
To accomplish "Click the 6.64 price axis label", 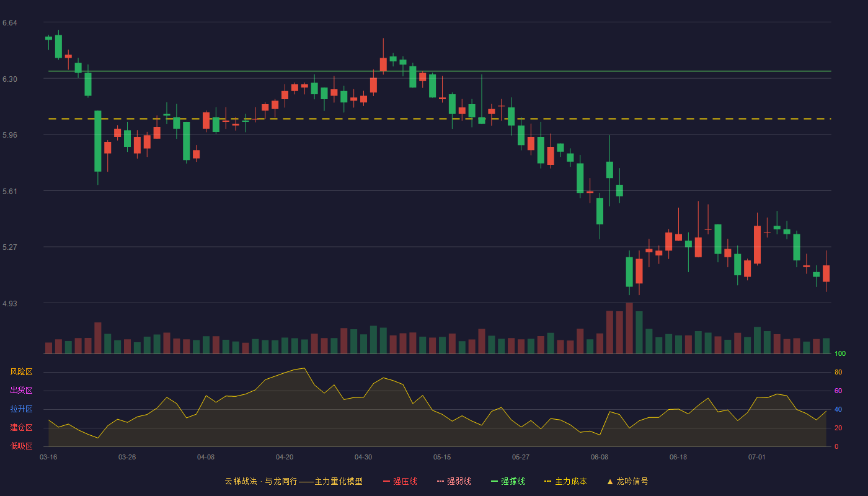I will 10,23.
